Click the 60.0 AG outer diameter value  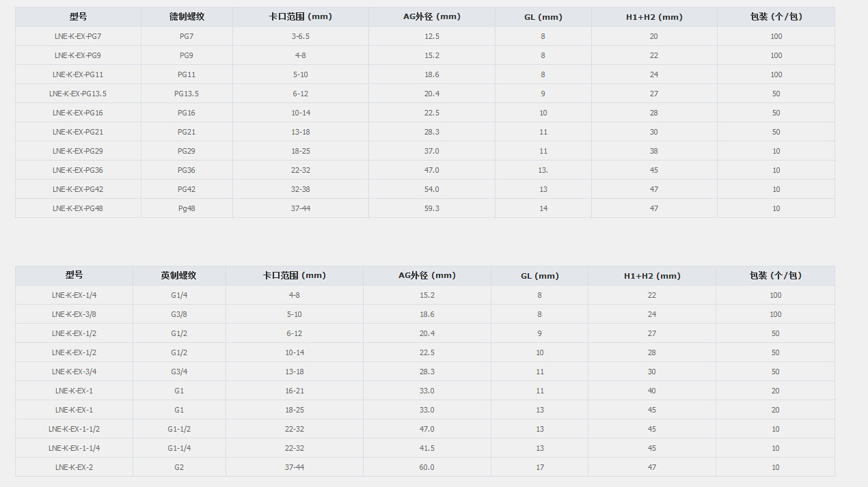[x=426, y=467]
